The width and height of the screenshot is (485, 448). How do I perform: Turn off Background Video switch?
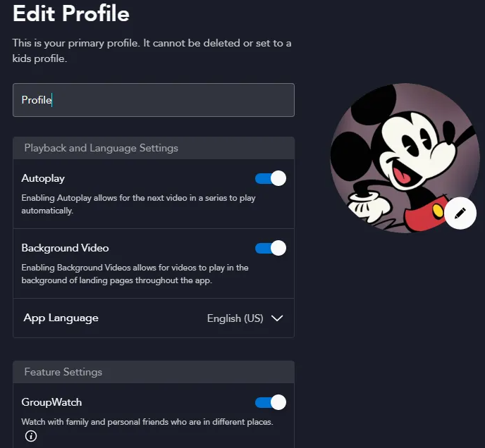[x=270, y=248]
